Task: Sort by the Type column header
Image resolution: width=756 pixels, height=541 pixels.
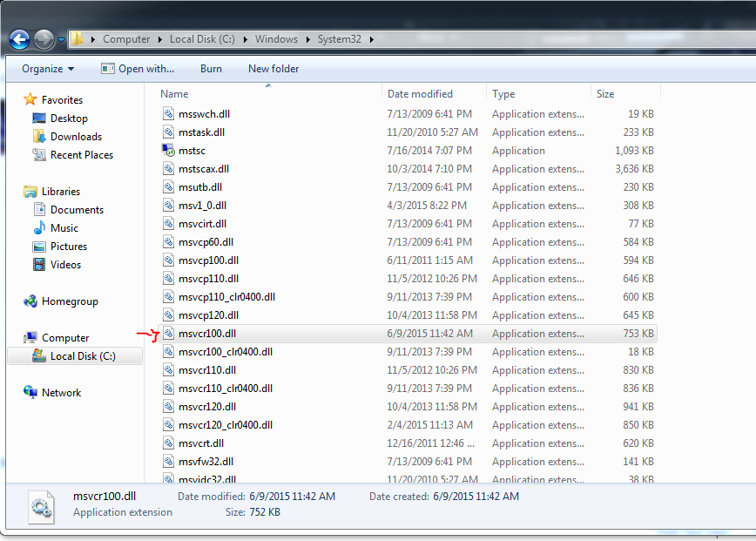Action: [503, 94]
